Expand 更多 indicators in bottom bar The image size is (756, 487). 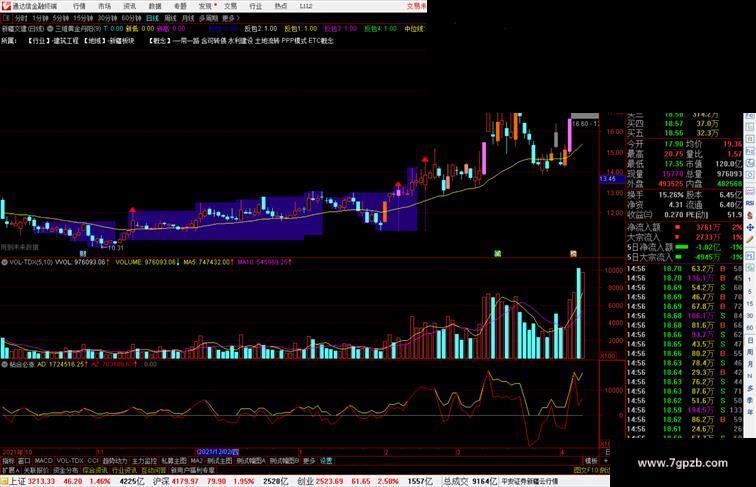[309, 461]
